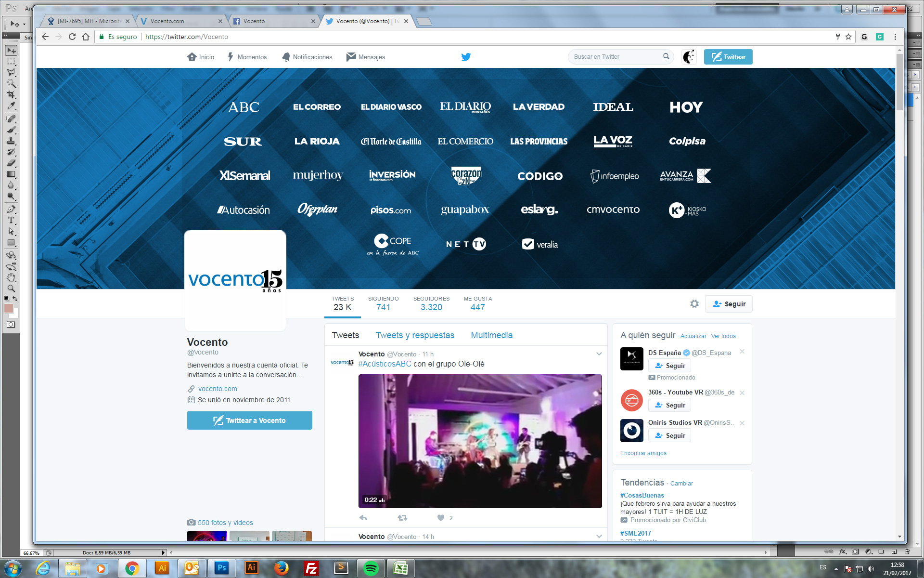Open FileZilla from the taskbar
This screenshot has width=924, height=578.
tap(311, 568)
